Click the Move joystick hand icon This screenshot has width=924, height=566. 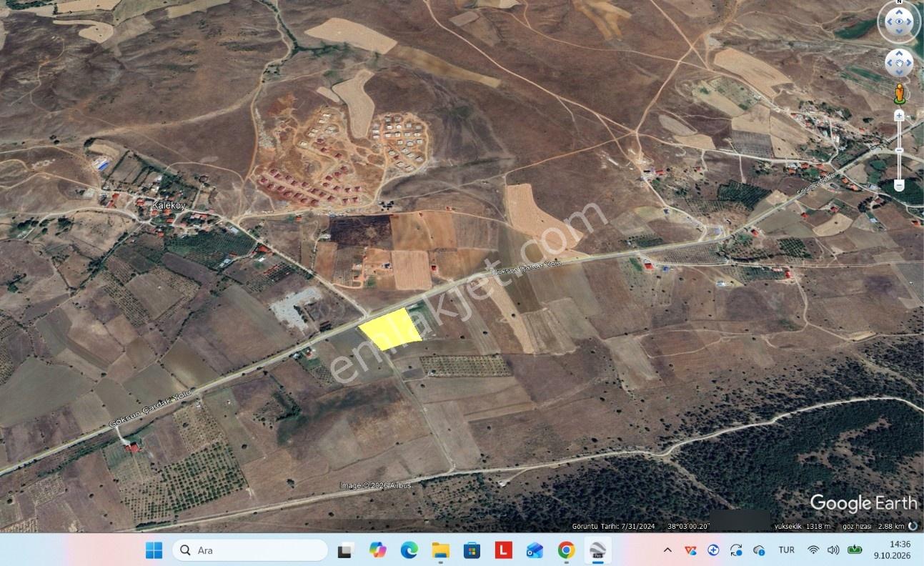[899, 64]
